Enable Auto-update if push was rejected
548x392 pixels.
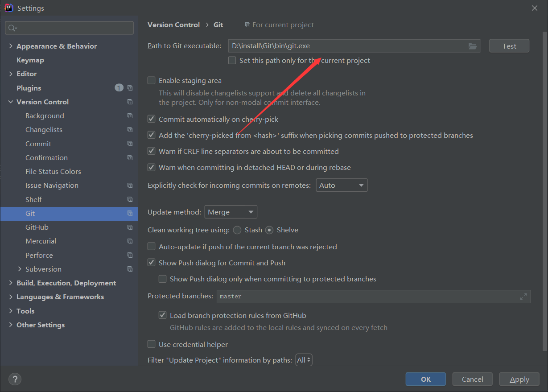point(152,247)
